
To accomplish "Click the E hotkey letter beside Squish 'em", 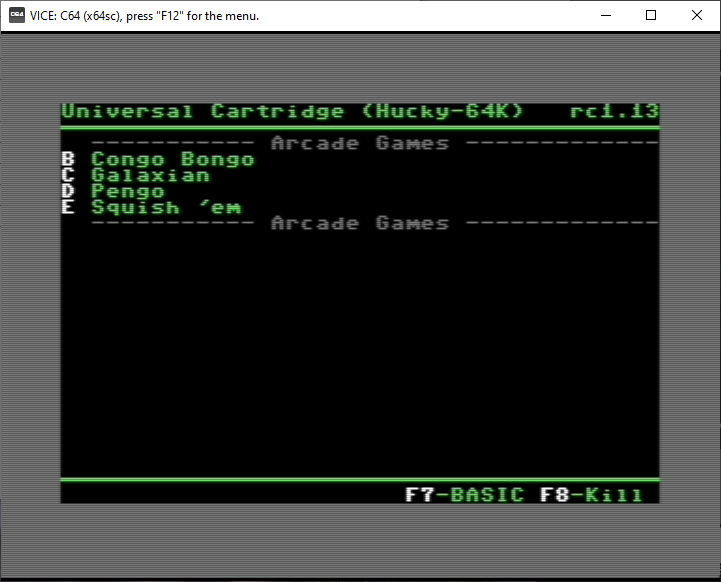I will pos(68,208).
